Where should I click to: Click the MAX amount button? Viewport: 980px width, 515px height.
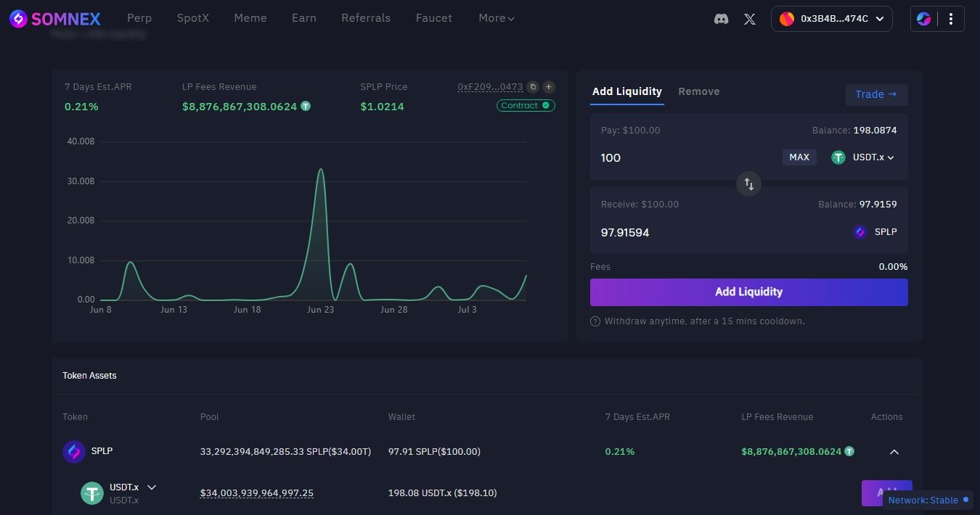click(x=799, y=157)
